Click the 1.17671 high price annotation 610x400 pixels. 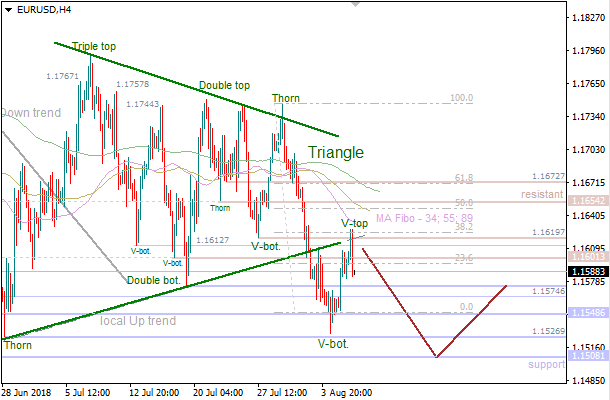coord(63,76)
